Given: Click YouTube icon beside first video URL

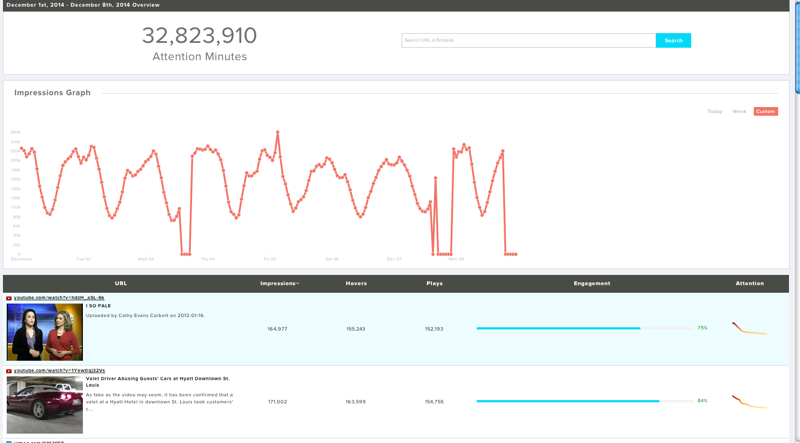Looking at the screenshot, I should (x=9, y=298).
